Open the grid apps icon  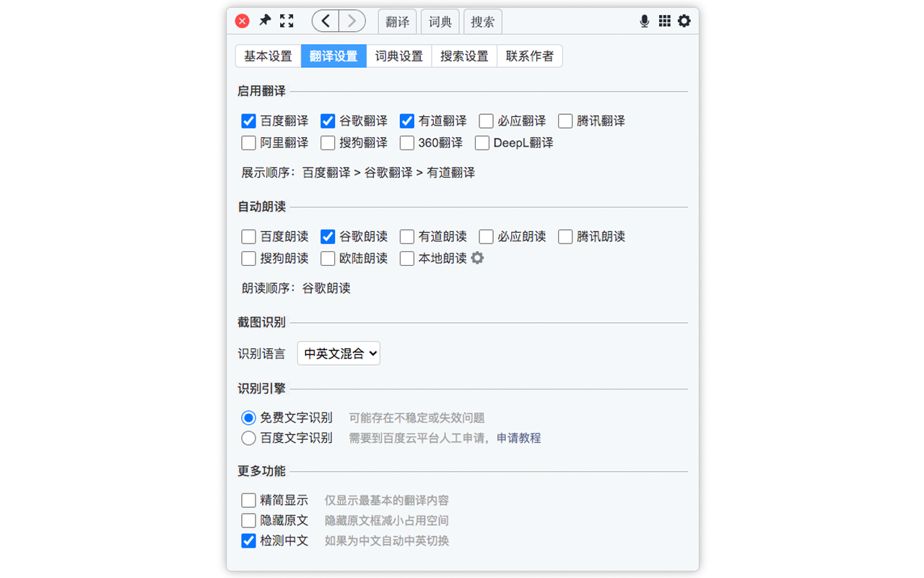click(x=665, y=21)
